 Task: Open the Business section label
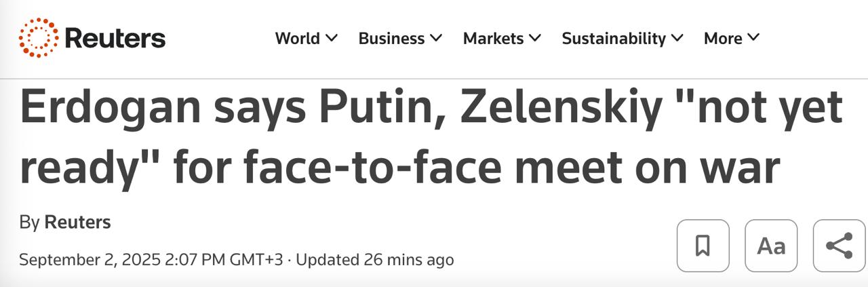coord(392,39)
